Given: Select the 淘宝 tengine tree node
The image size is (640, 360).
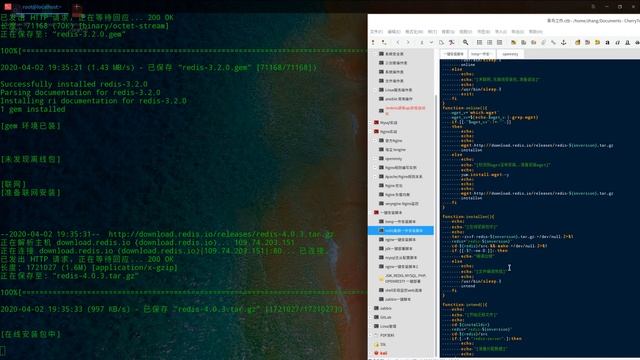Looking at the screenshot, I should (396, 149).
